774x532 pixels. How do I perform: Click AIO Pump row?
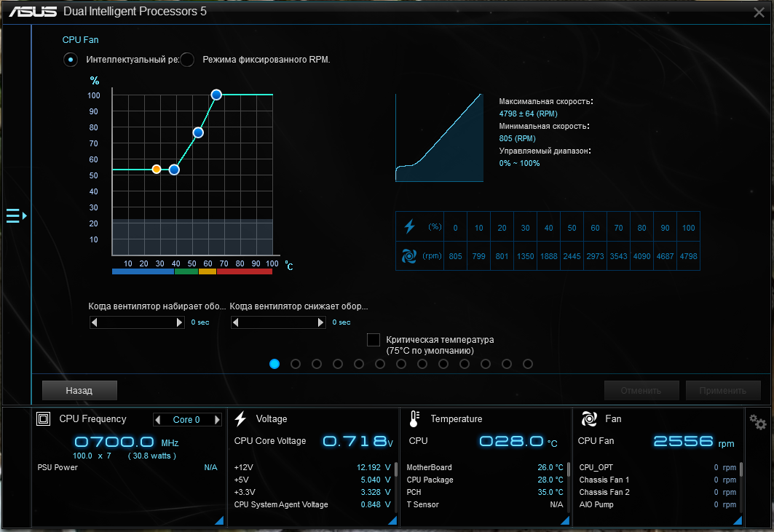(657, 504)
